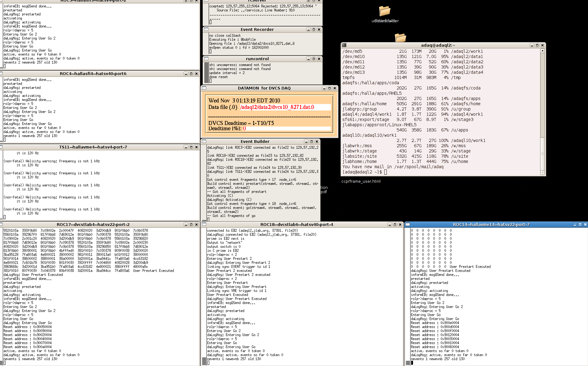
Task: Minimize the Event Recorder window
Action: tap(308, 29)
